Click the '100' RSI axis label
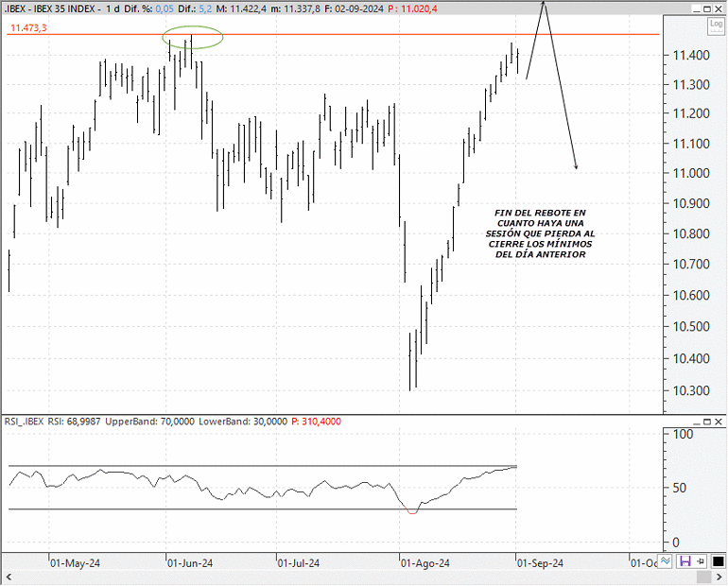The height and width of the screenshot is (586, 728). pos(683,435)
